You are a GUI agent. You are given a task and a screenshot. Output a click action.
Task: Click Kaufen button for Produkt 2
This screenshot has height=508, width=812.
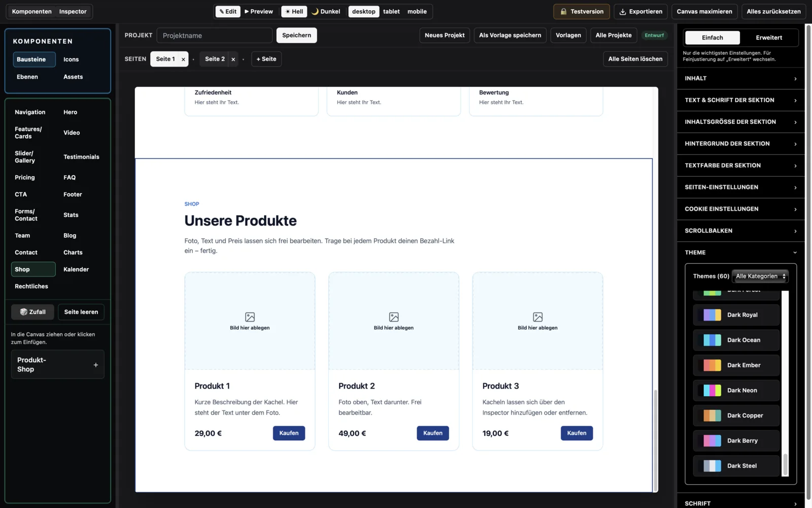[x=433, y=433]
